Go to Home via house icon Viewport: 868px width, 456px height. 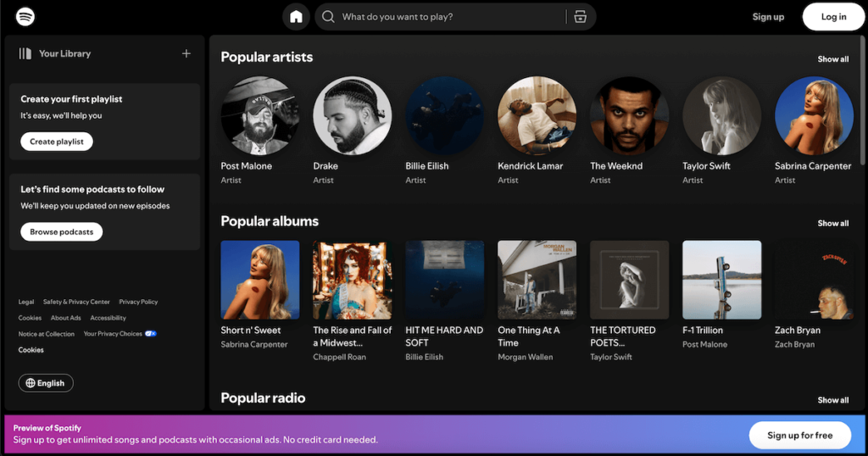click(x=296, y=17)
